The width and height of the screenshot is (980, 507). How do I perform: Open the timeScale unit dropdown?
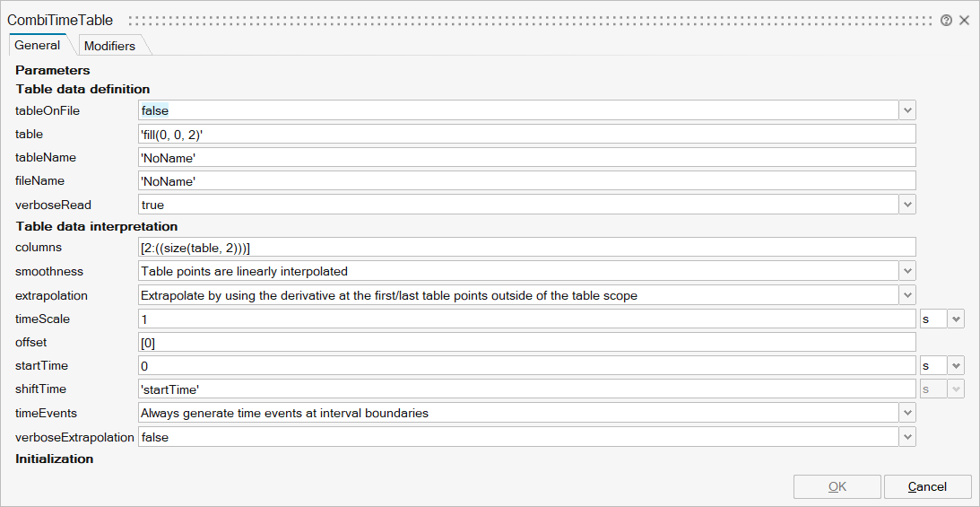click(956, 319)
